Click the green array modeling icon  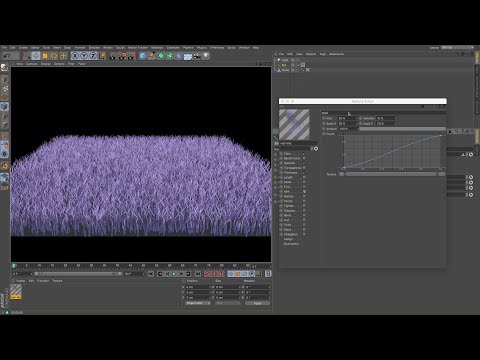170,56
